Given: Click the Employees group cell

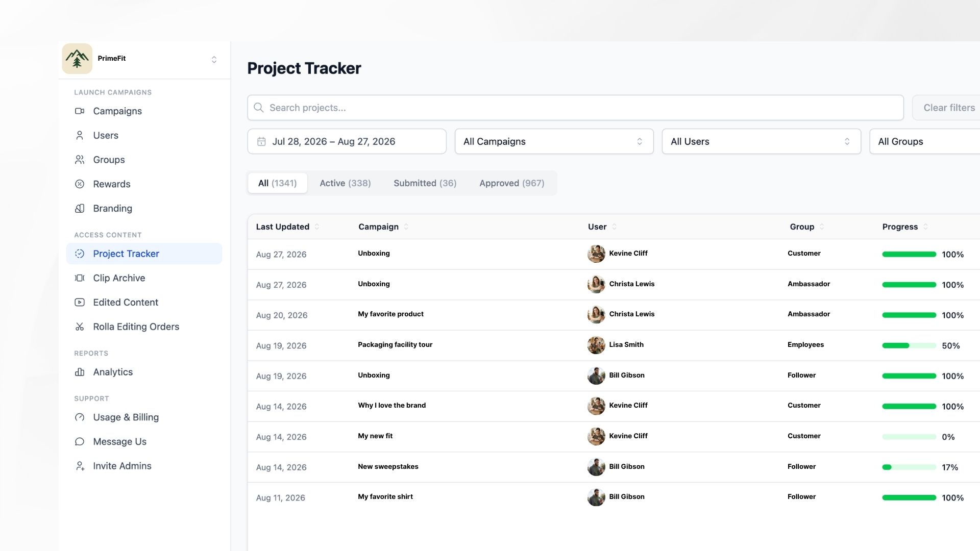Looking at the screenshot, I should [x=805, y=344].
